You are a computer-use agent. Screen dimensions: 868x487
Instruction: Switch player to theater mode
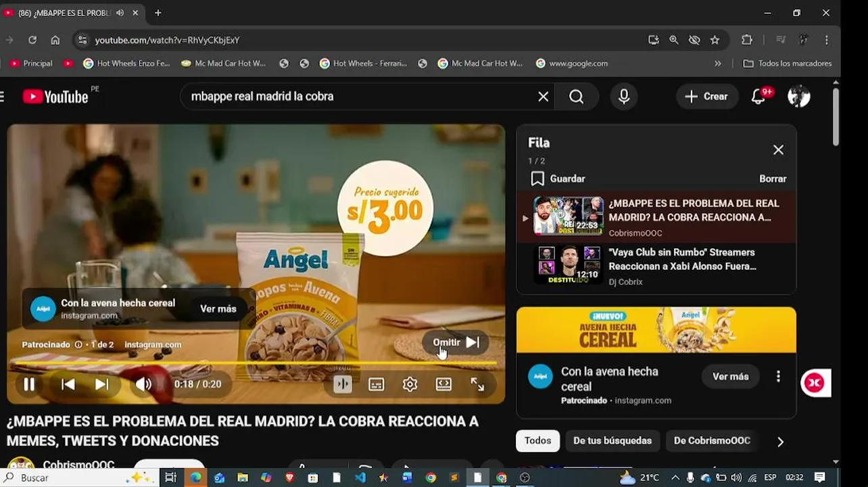(x=443, y=384)
